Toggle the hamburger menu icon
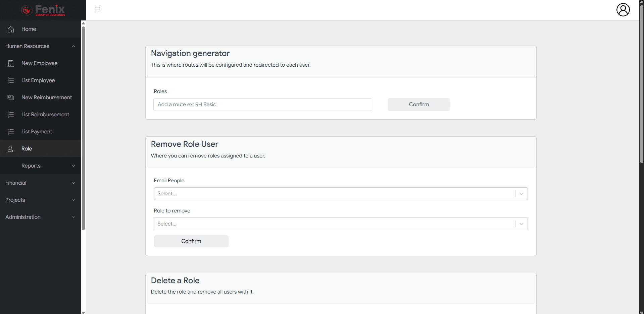Viewport: 644px width, 314px height. (97, 9)
